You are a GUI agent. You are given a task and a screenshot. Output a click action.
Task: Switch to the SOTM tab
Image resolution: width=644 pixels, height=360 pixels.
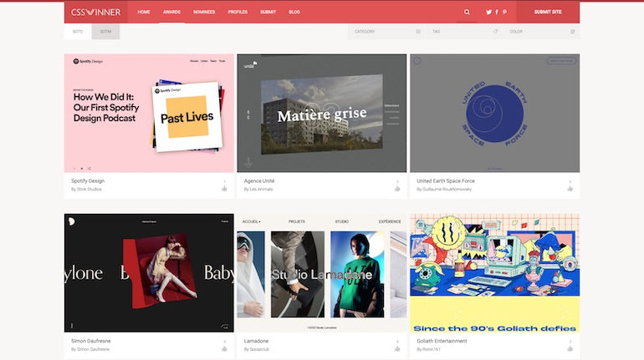tap(105, 32)
